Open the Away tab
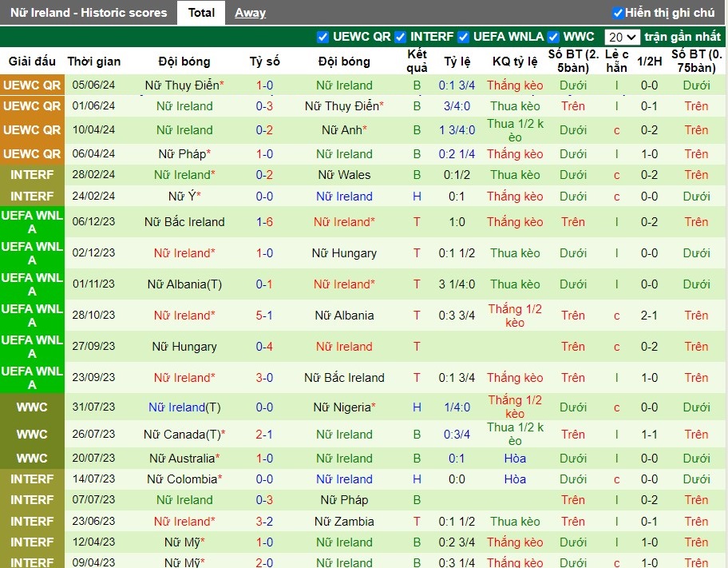 (x=250, y=13)
